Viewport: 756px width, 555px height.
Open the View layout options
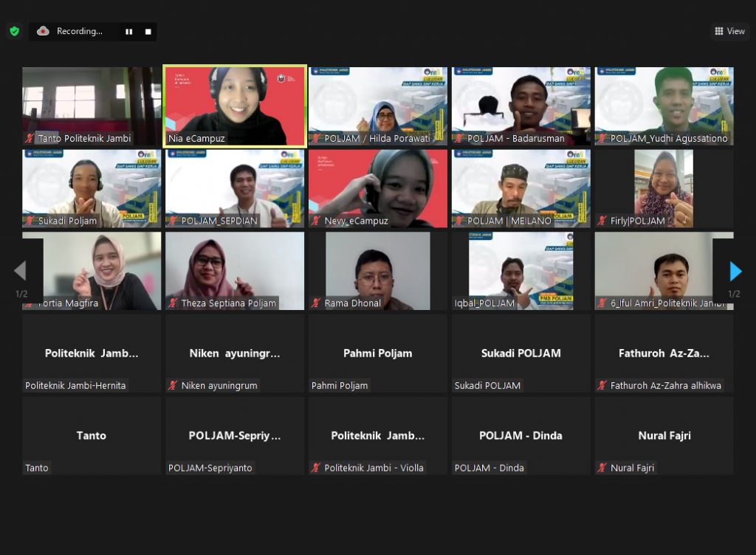729,31
